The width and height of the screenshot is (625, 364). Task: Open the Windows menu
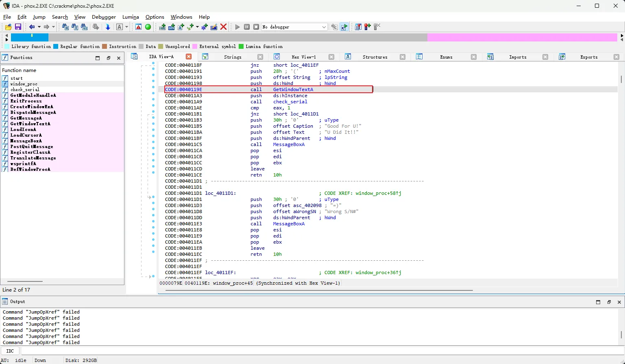[181, 17]
